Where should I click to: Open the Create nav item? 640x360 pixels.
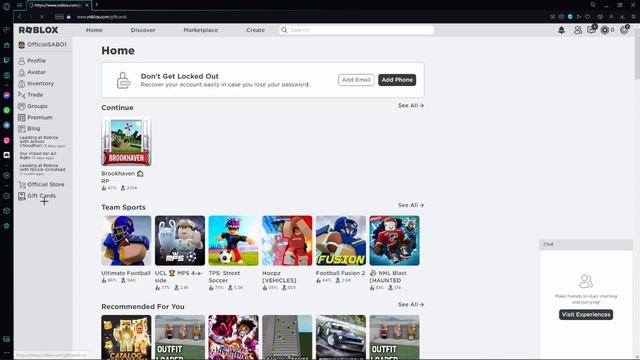coord(256,30)
